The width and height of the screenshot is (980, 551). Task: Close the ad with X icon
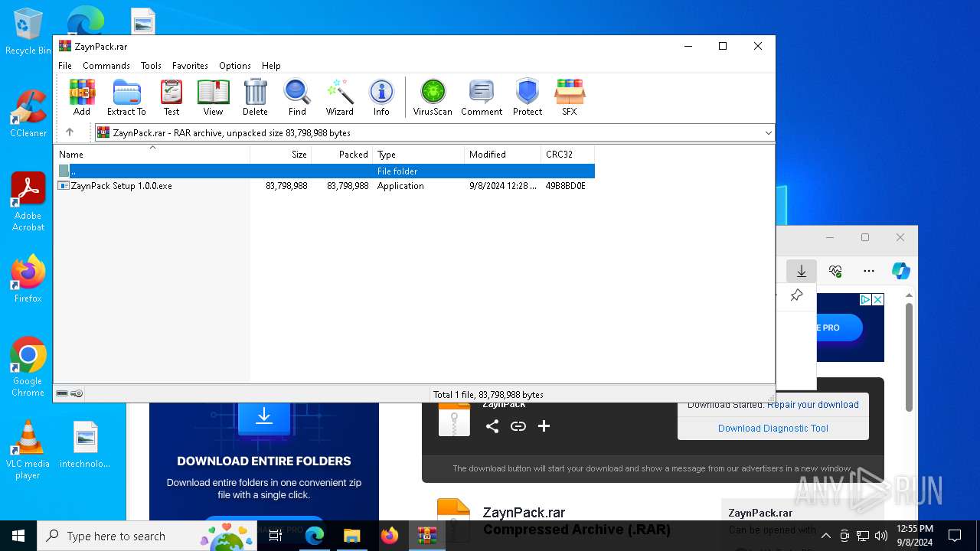click(x=878, y=299)
